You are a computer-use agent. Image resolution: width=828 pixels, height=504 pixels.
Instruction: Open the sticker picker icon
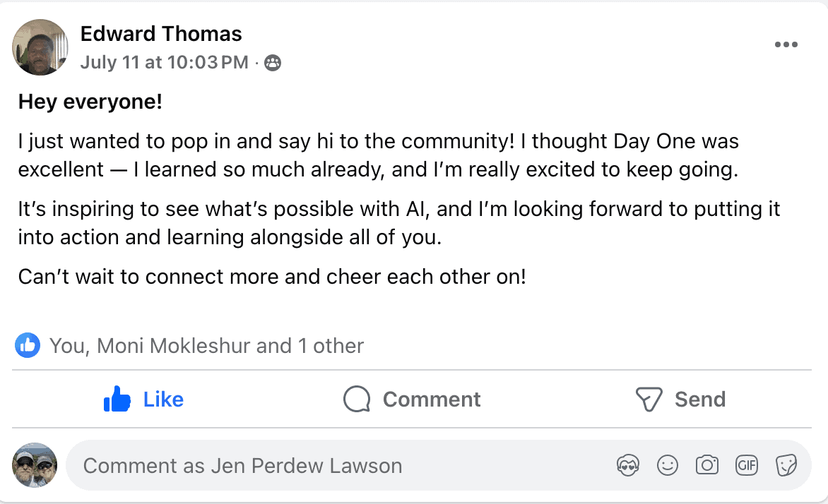point(786,465)
